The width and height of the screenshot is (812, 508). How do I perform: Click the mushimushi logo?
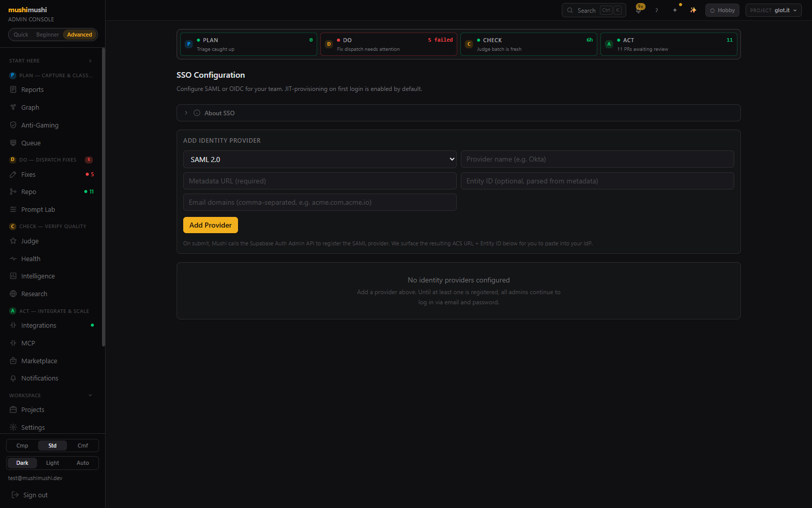[27, 10]
